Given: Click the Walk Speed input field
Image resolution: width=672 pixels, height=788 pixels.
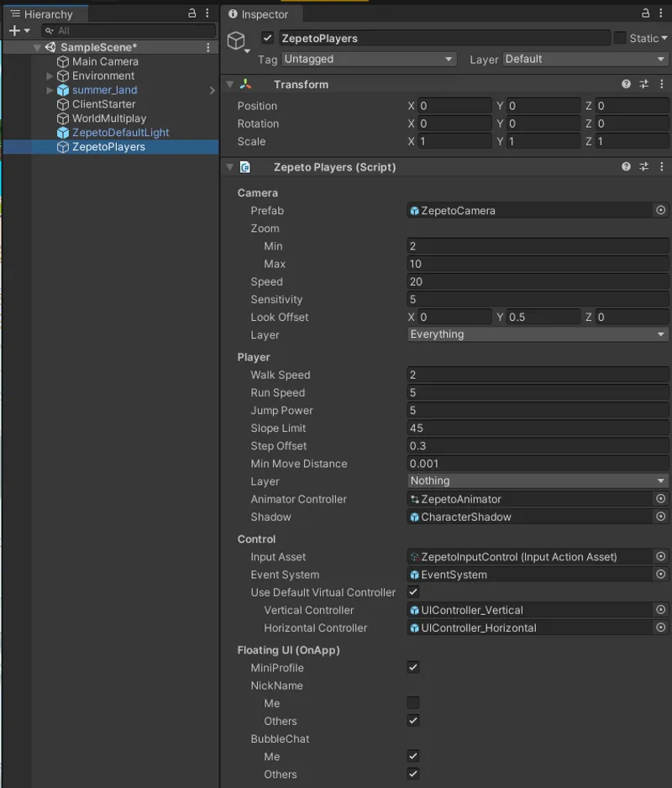Looking at the screenshot, I should click(x=538, y=375).
